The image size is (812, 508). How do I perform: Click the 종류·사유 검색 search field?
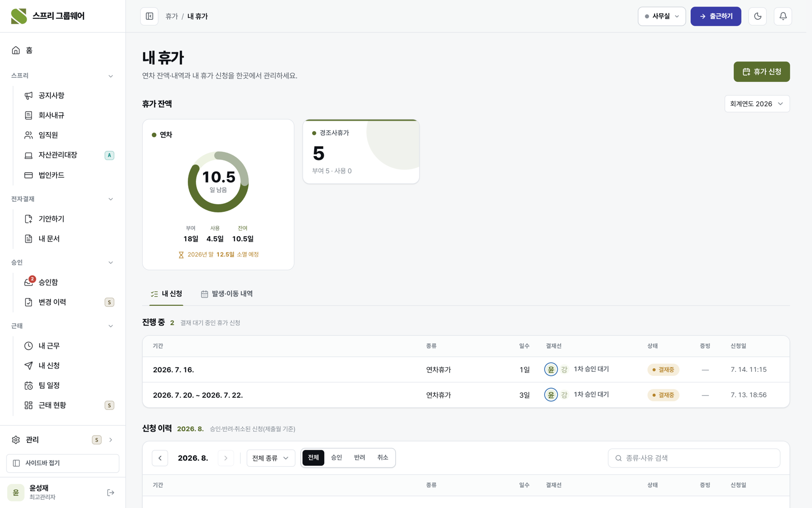pyautogui.click(x=694, y=458)
